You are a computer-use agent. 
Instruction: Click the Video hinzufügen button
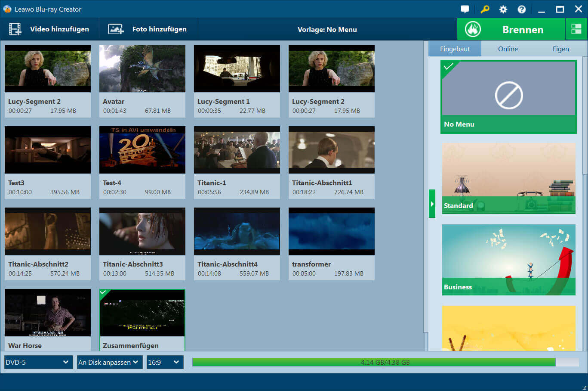49,29
